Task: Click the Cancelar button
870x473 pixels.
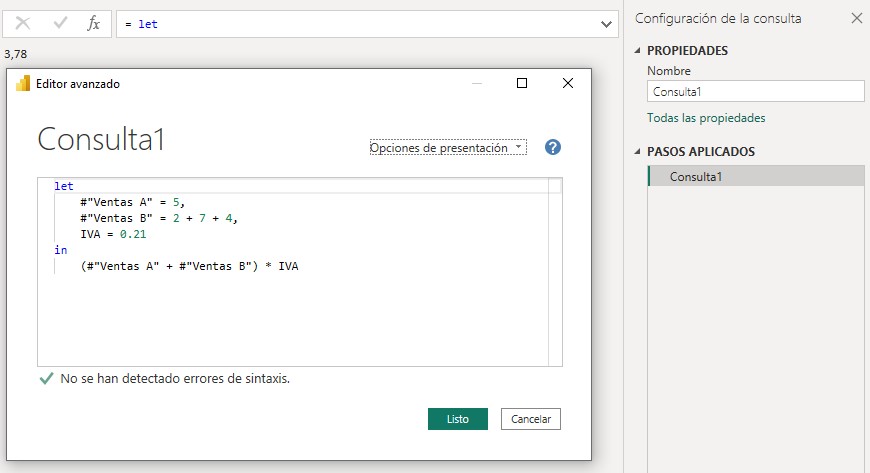Action: 530,419
